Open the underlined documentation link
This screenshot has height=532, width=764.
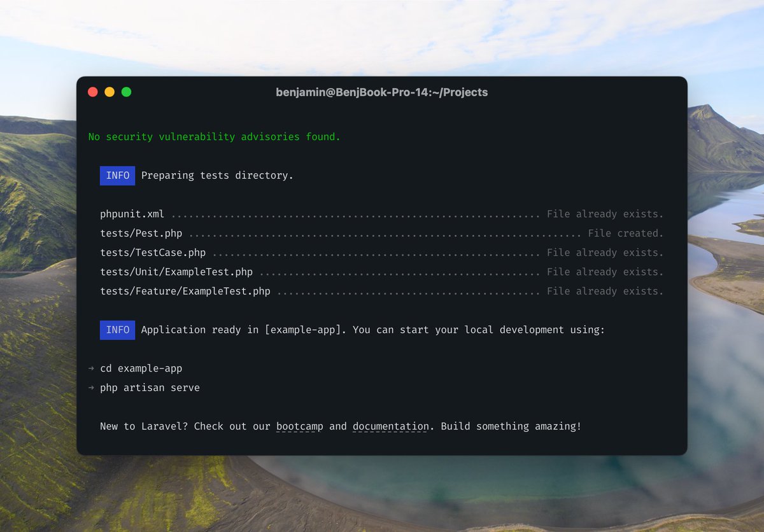pos(391,426)
